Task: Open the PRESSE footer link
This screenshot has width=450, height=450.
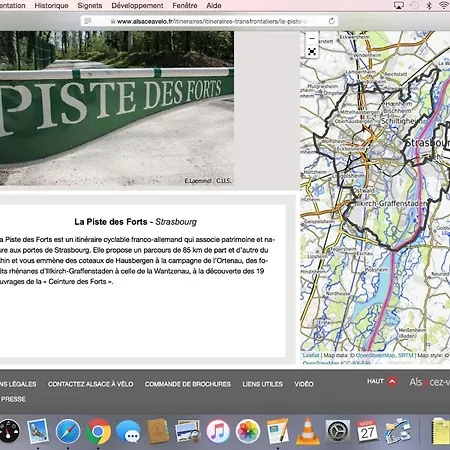Action: pyautogui.click(x=13, y=399)
